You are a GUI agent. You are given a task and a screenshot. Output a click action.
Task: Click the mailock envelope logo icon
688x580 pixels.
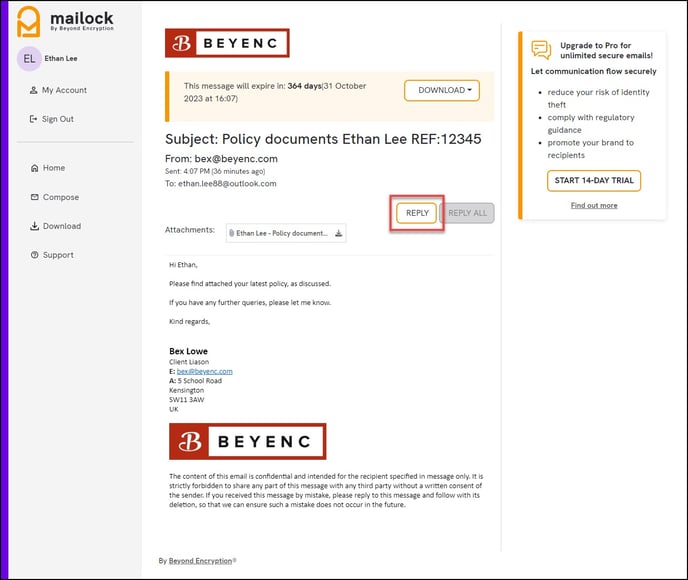[29, 21]
